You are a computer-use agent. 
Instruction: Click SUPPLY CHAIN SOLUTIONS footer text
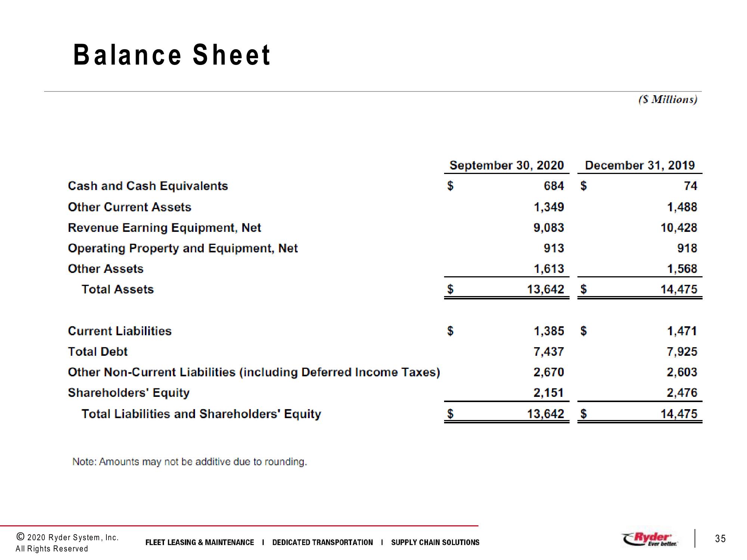pos(435,542)
